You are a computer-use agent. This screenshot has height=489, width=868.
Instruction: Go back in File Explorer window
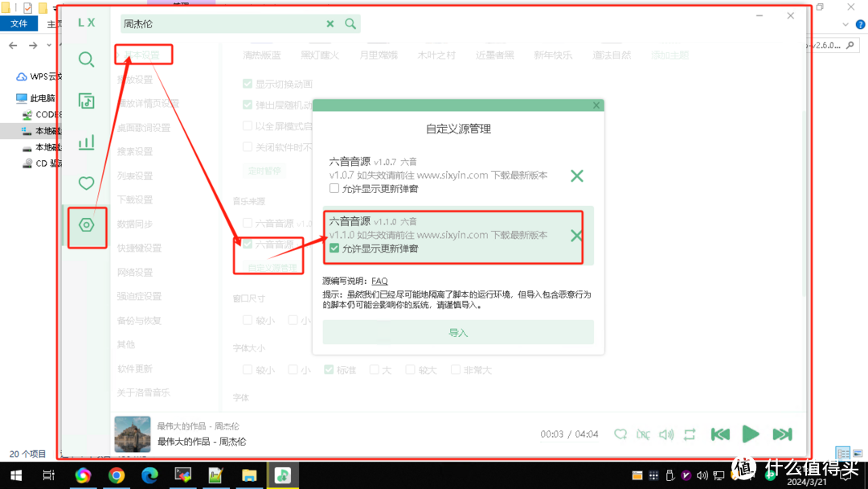tap(14, 45)
